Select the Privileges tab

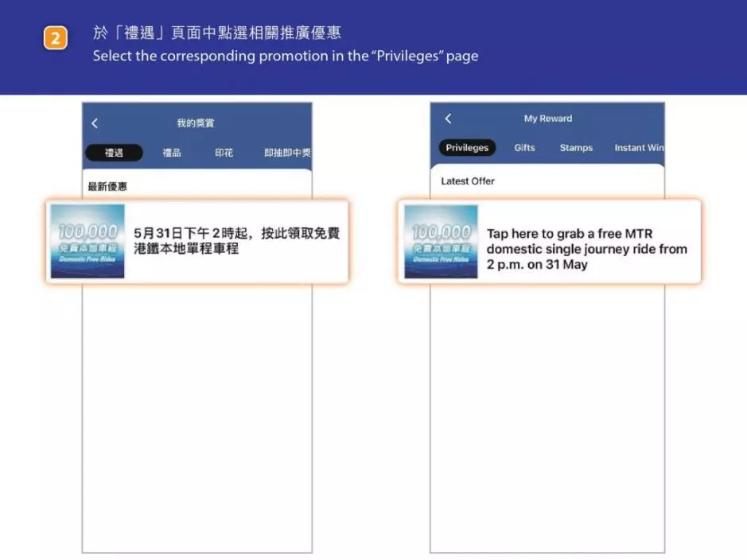pyautogui.click(x=467, y=148)
